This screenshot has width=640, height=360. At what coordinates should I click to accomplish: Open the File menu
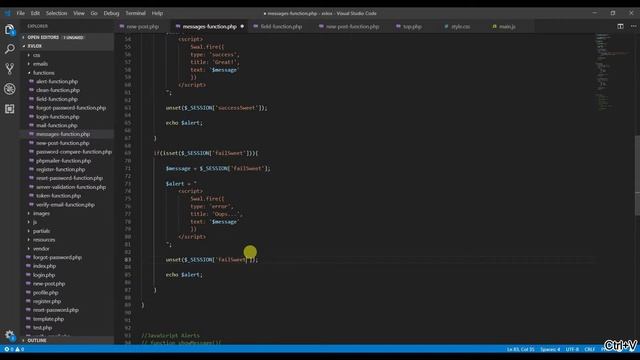[20, 13]
